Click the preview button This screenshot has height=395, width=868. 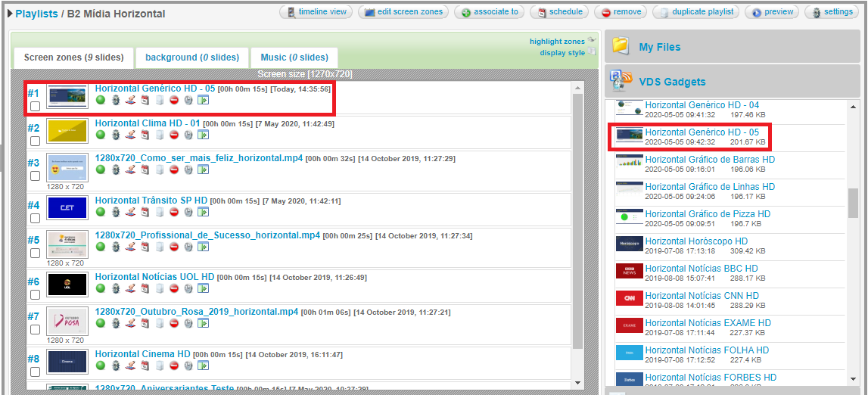click(x=772, y=11)
